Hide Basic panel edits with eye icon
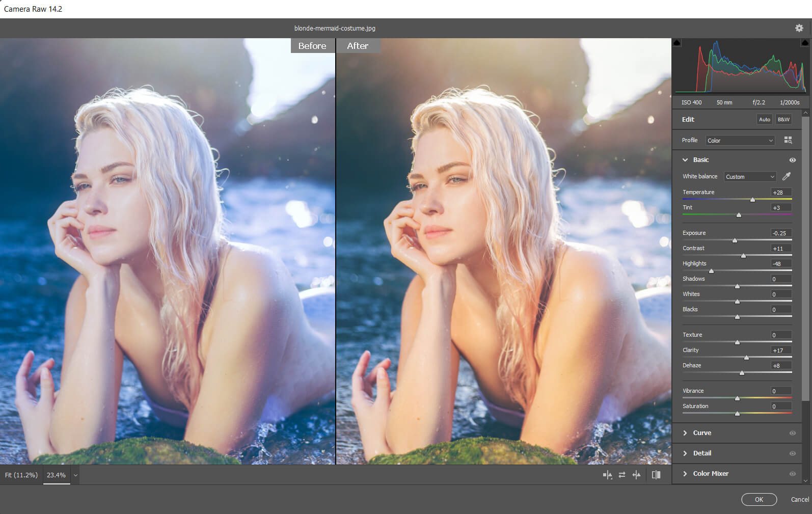The width and height of the screenshot is (812, 514). 793,160
